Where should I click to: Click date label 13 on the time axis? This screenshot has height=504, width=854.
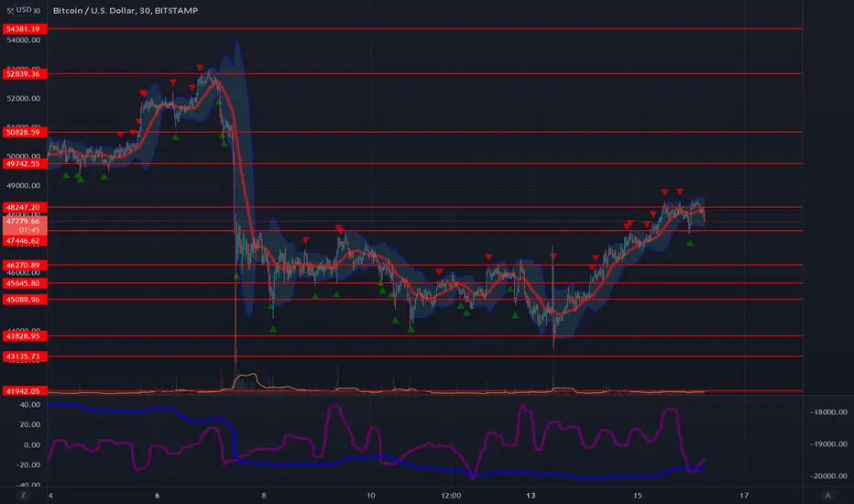click(x=531, y=495)
